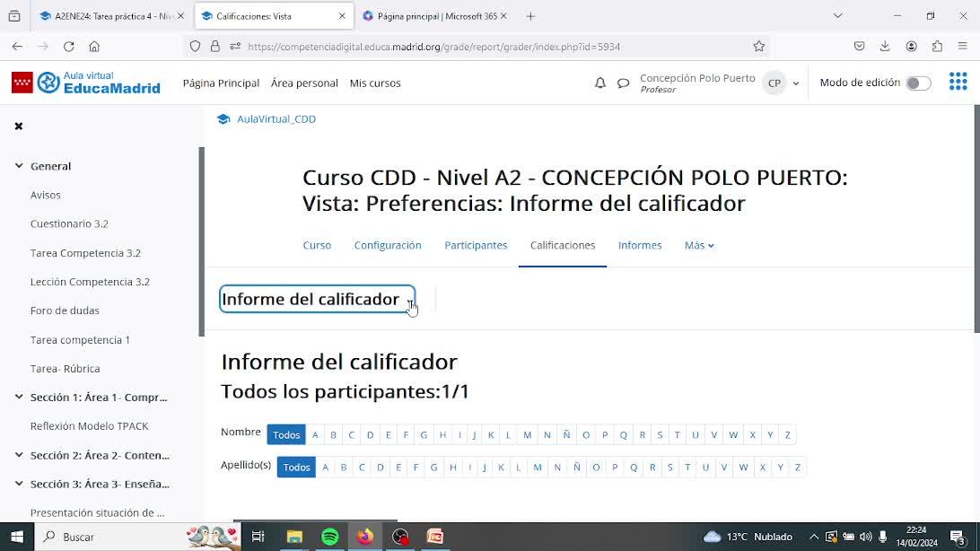Open Avisos in course index
The image size is (980, 551).
click(x=46, y=195)
